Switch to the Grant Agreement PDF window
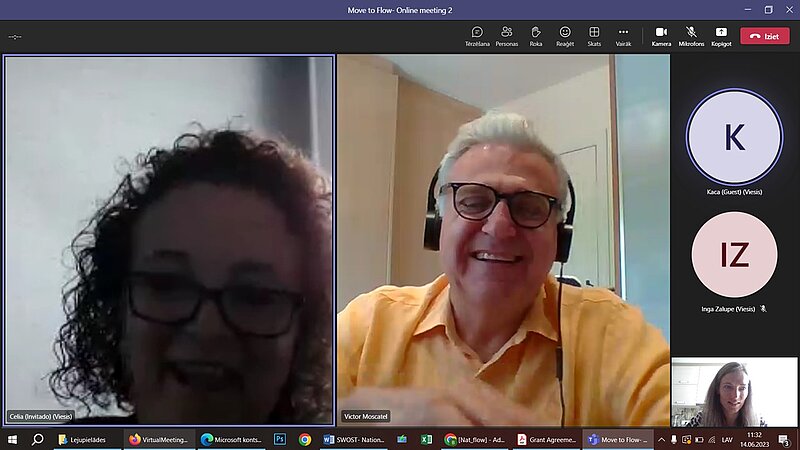Image resolution: width=800 pixels, height=450 pixels. point(547,439)
